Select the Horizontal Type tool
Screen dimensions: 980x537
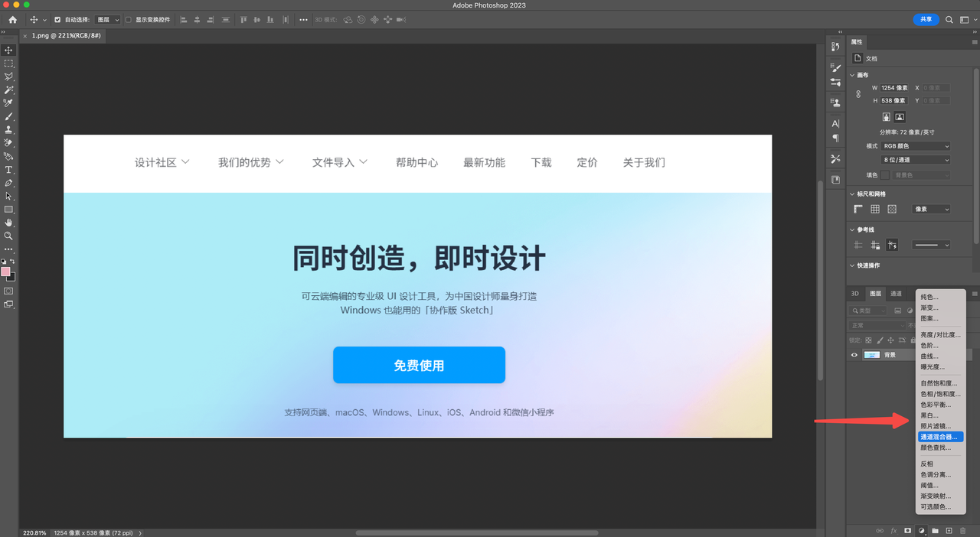9,170
